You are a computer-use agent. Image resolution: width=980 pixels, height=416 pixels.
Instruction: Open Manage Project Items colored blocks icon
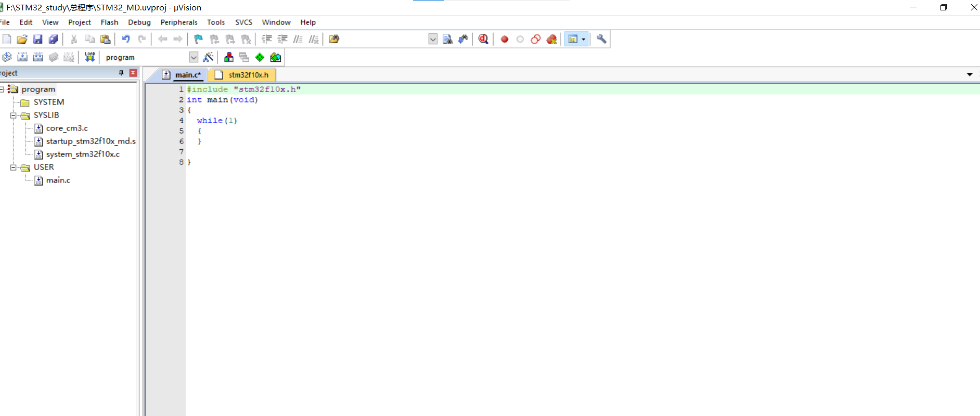(228, 57)
